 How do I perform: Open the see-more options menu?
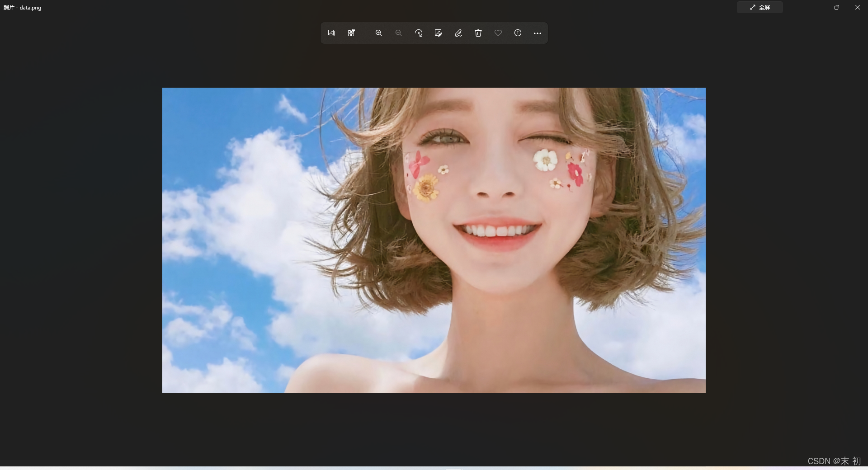click(537, 33)
